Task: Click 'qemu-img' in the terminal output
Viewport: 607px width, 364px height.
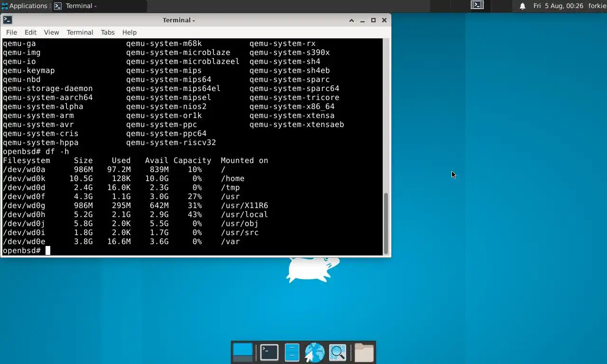Action: point(22,53)
